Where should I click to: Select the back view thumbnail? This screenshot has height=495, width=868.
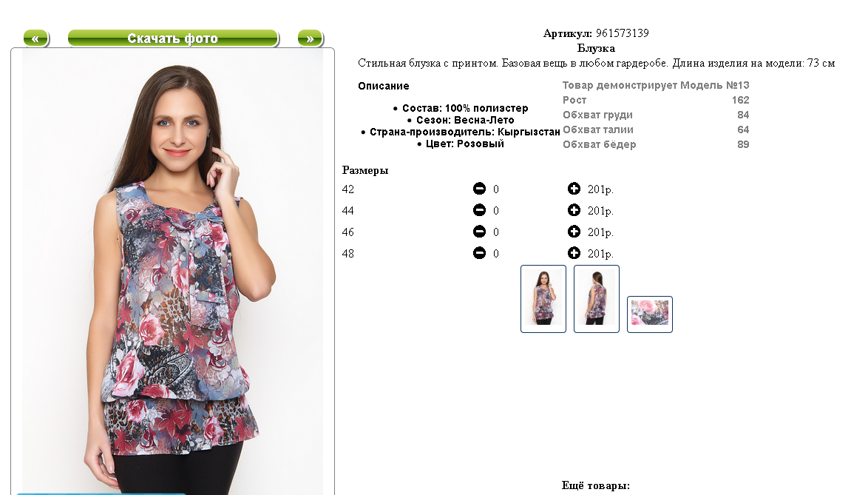(x=596, y=298)
